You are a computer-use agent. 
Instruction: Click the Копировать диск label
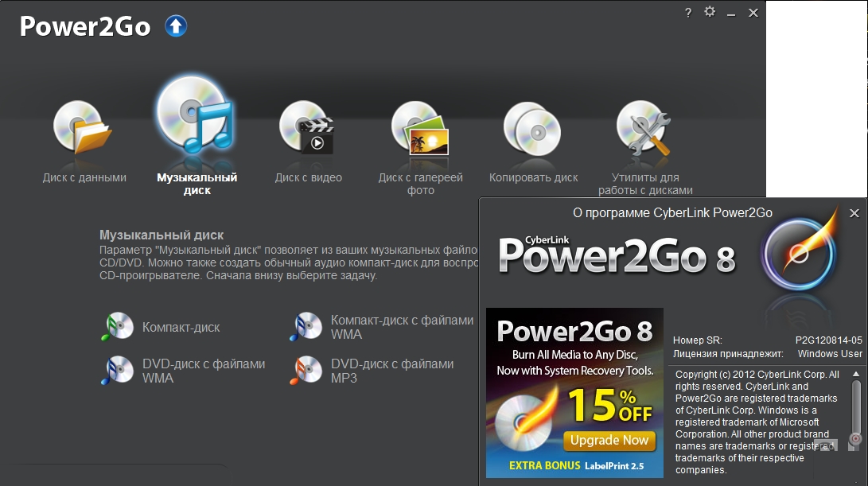[534, 177]
